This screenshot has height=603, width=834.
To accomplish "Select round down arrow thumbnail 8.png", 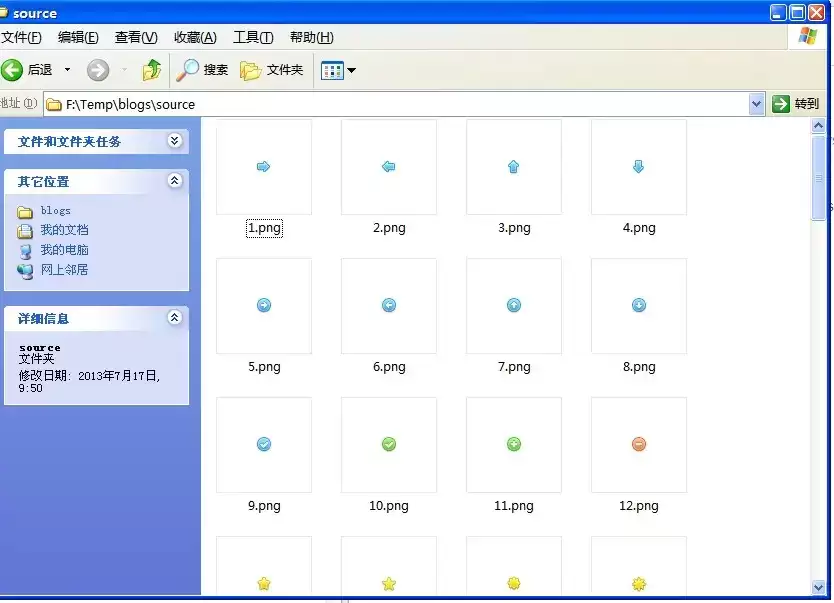I will click(x=639, y=306).
